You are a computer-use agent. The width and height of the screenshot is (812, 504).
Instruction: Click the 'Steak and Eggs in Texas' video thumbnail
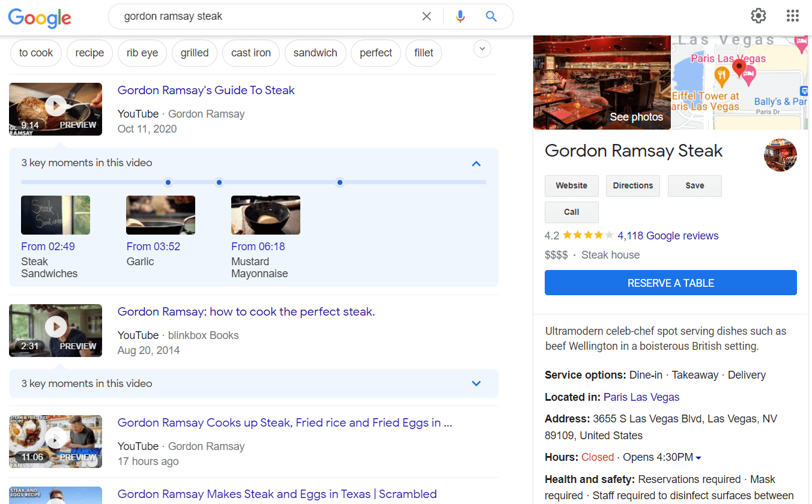55,495
